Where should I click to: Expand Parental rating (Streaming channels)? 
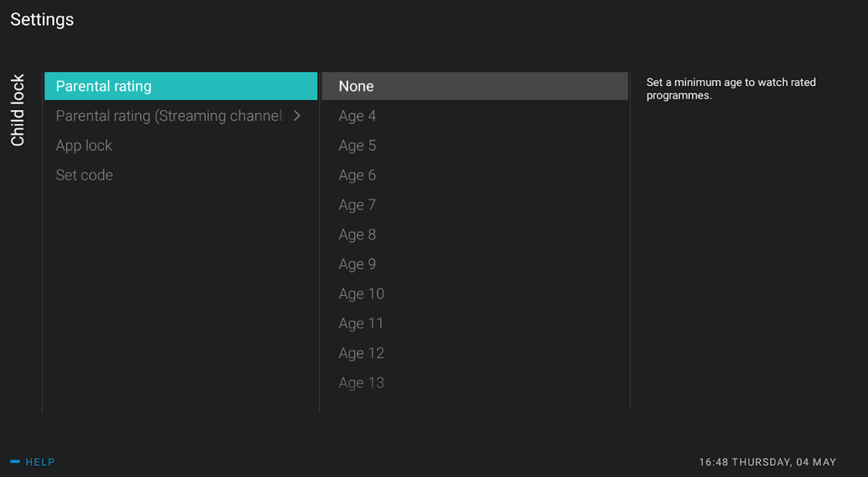180,115
